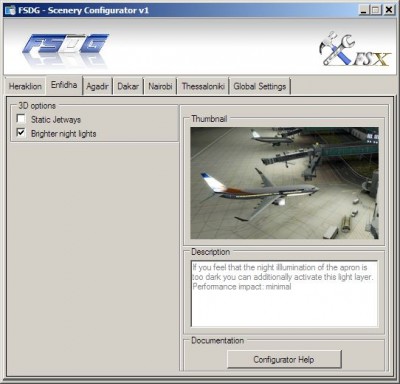Click the Brighter night lights label

[x=64, y=134]
